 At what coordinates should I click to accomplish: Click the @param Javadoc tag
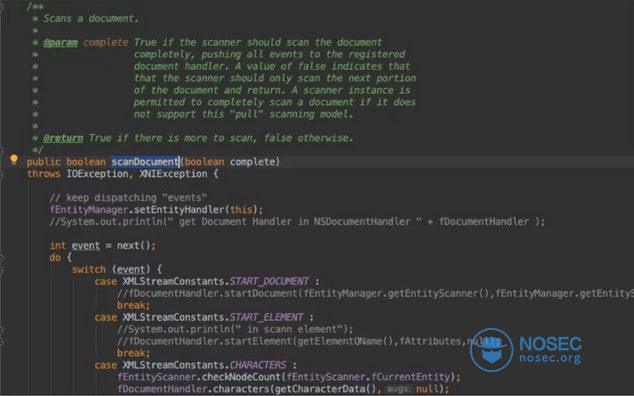tap(60, 42)
